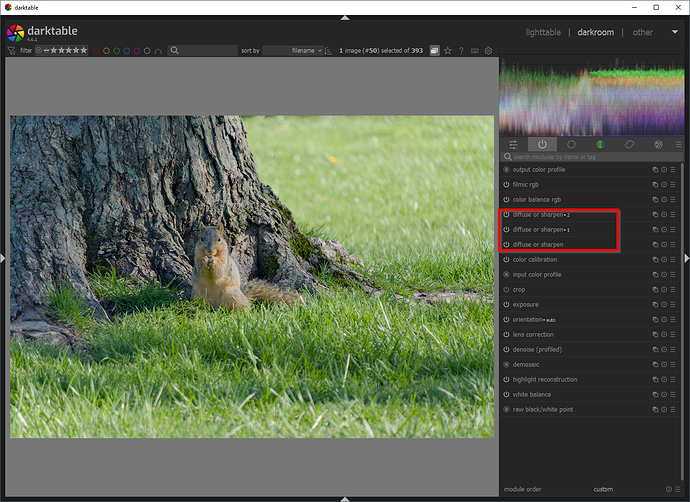Click the star rating filter
Screen dimensions: 690x502
62,51
